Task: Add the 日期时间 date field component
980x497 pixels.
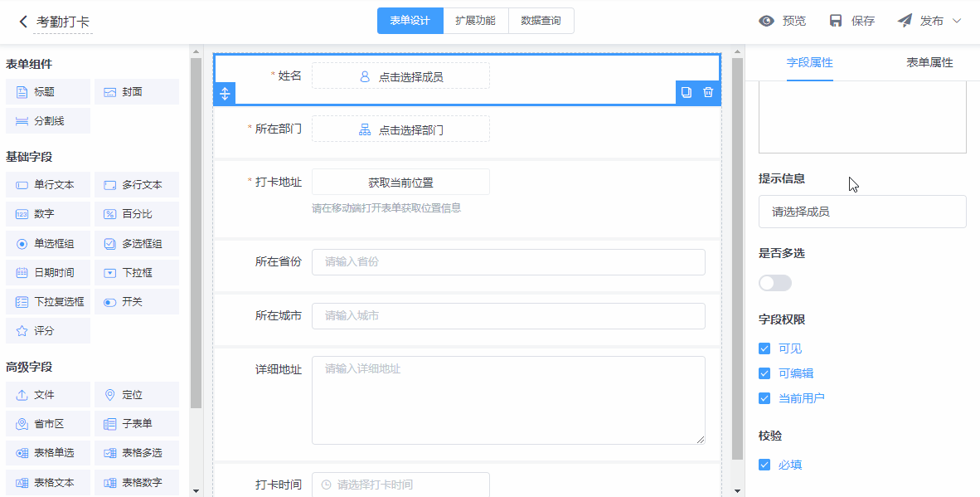Action: coord(47,272)
